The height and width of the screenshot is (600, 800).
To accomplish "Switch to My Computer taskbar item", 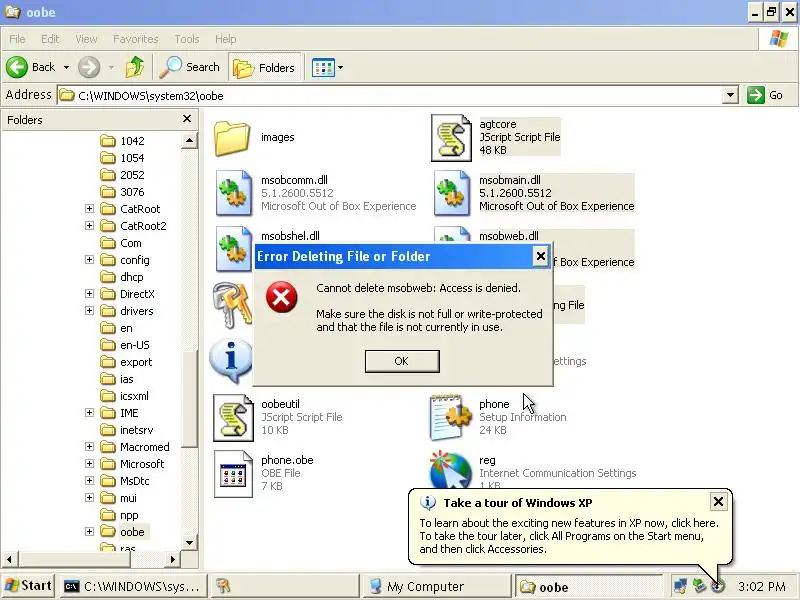I will click(x=437, y=586).
